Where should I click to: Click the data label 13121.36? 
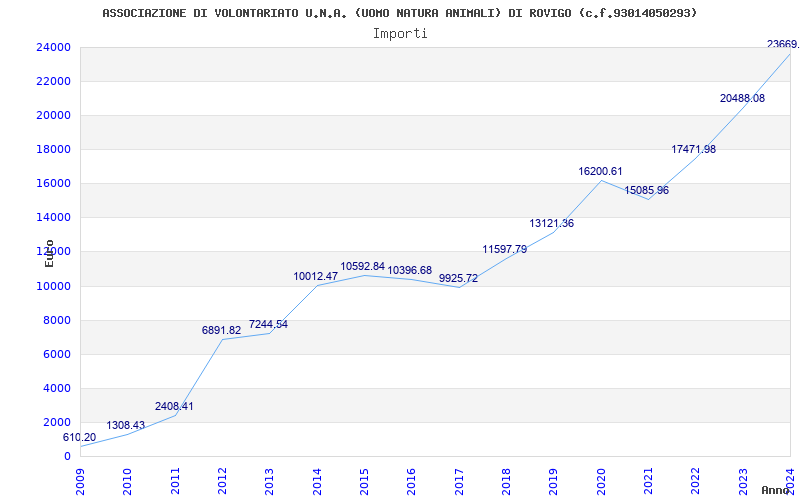[552, 223]
